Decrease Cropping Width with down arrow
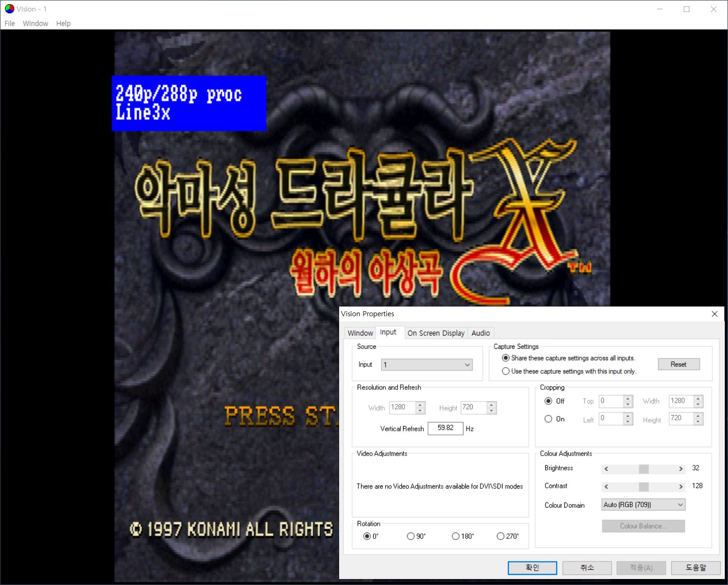 pos(698,404)
